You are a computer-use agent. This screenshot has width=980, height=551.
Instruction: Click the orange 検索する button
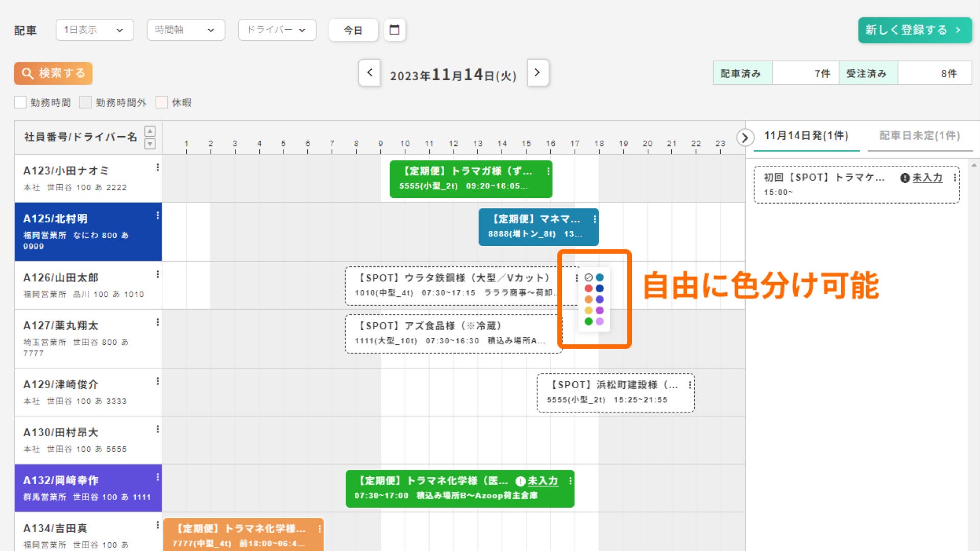pyautogui.click(x=53, y=73)
